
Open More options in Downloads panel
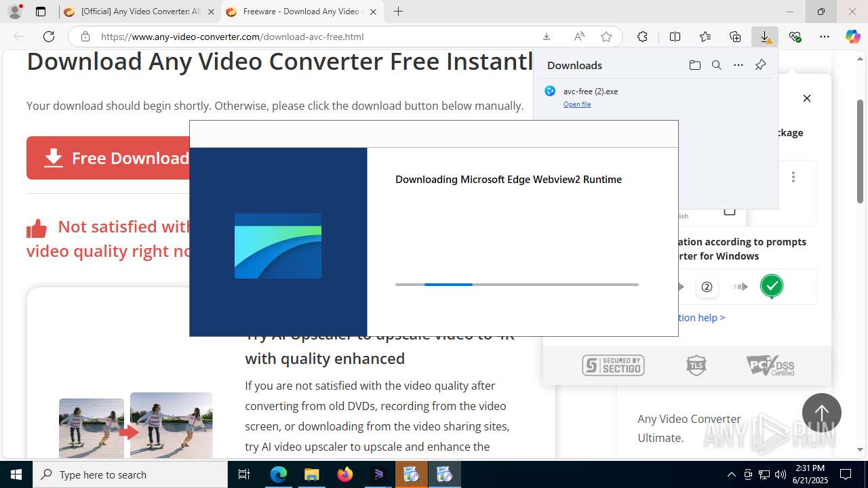738,65
